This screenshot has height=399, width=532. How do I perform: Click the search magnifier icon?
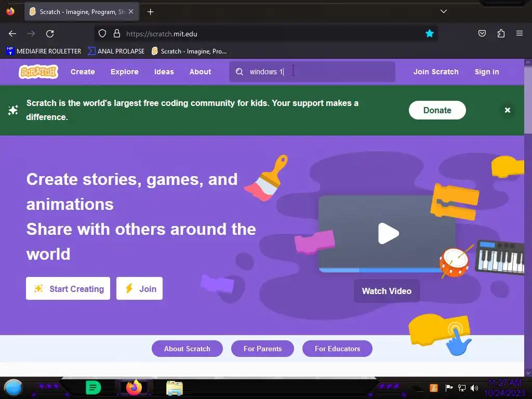click(x=240, y=72)
